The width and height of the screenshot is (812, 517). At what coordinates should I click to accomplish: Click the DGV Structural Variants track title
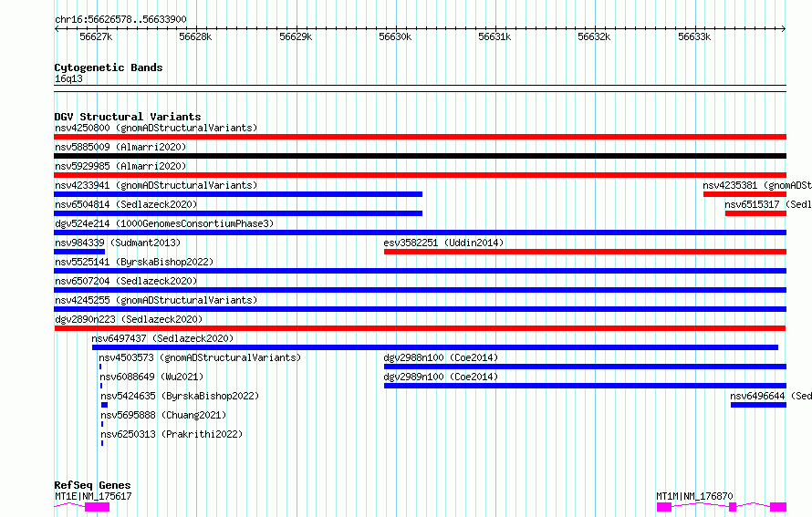tap(128, 117)
